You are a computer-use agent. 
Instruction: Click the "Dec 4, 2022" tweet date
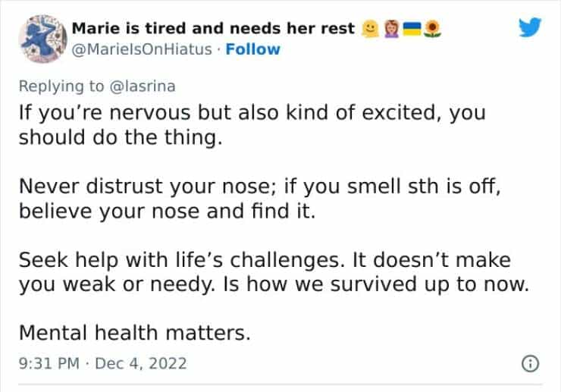pyautogui.click(x=143, y=364)
